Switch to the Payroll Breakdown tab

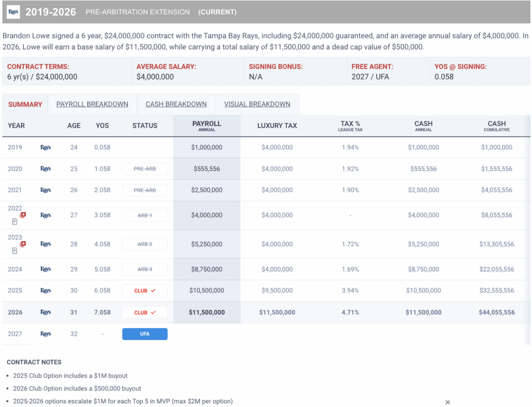[92, 104]
